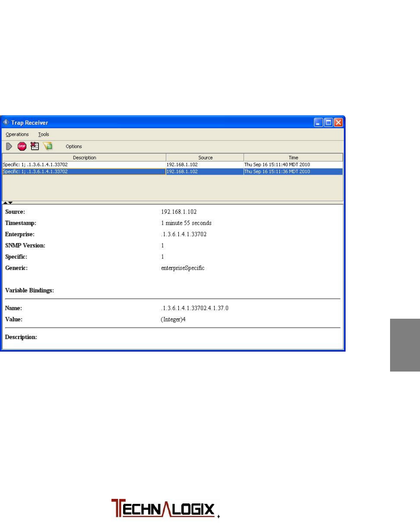Collapse pane with the up split-pane arrow
The height and width of the screenshot is (523, 420).
[x=5, y=203]
